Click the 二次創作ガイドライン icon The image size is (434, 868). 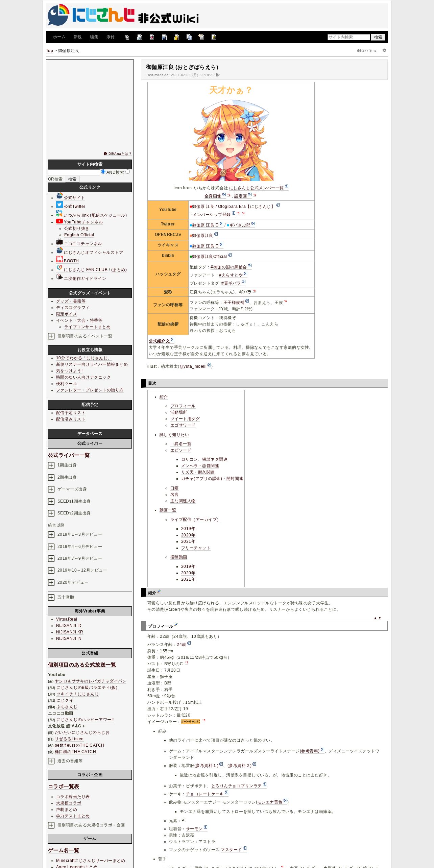tap(59, 276)
